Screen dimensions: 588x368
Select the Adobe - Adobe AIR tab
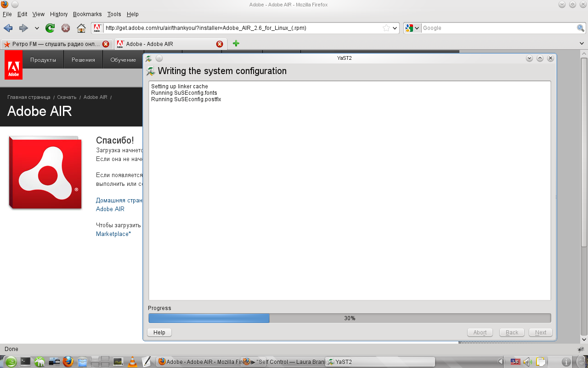[x=170, y=44]
